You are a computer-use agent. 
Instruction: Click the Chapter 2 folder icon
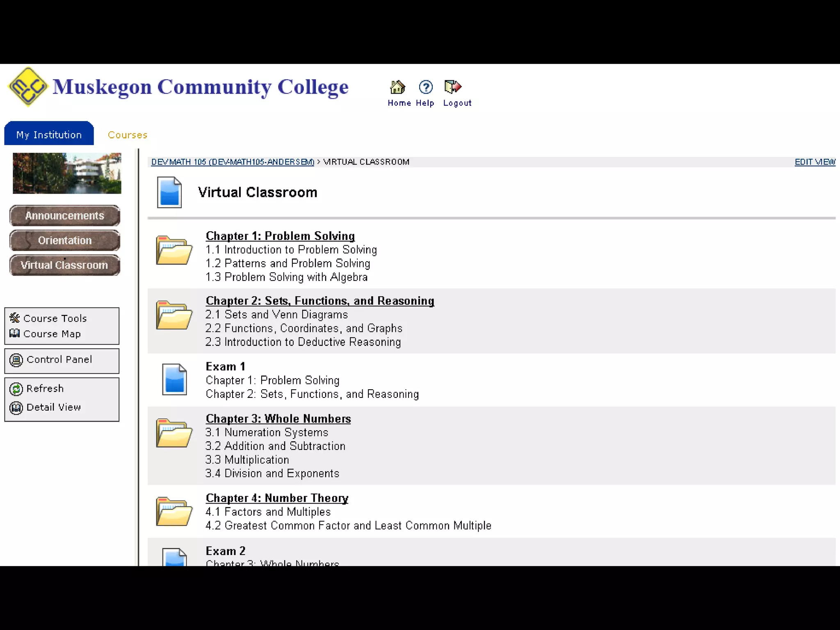click(174, 315)
